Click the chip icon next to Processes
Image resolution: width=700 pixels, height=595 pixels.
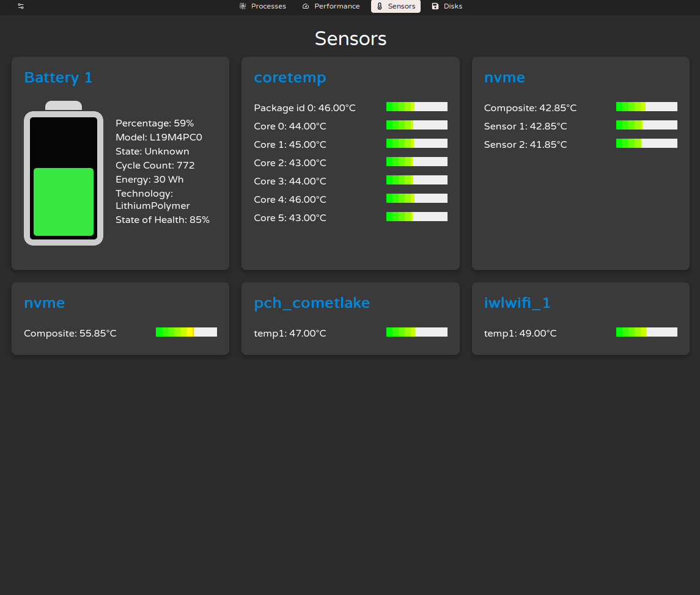[x=241, y=6]
